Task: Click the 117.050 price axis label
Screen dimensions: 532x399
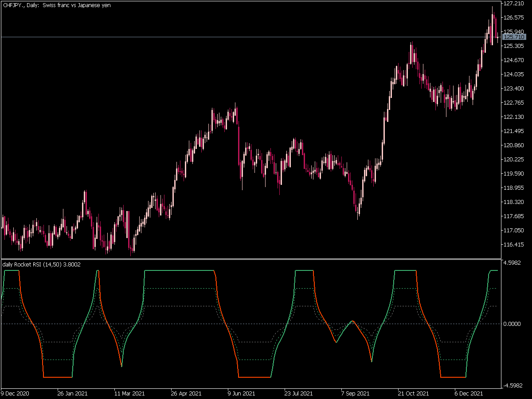Action: 514,231
